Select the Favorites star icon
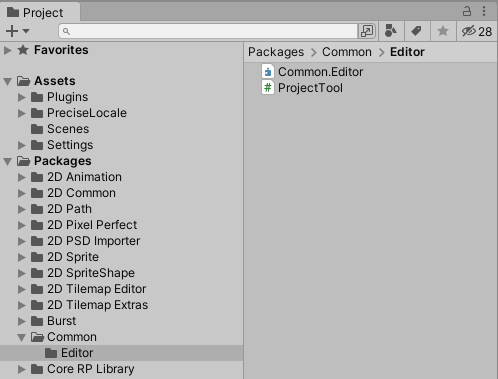This screenshot has height=379, width=498. tap(23, 50)
